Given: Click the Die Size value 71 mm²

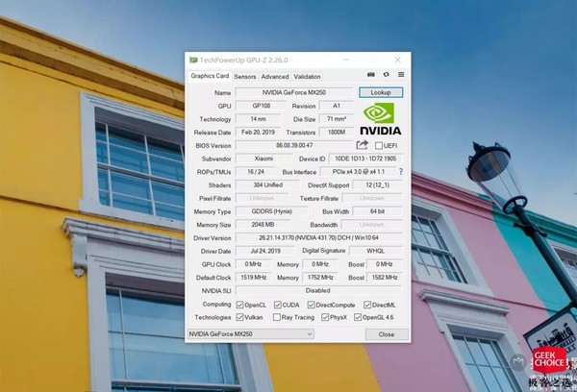Looking at the screenshot, I should [x=337, y=119].
